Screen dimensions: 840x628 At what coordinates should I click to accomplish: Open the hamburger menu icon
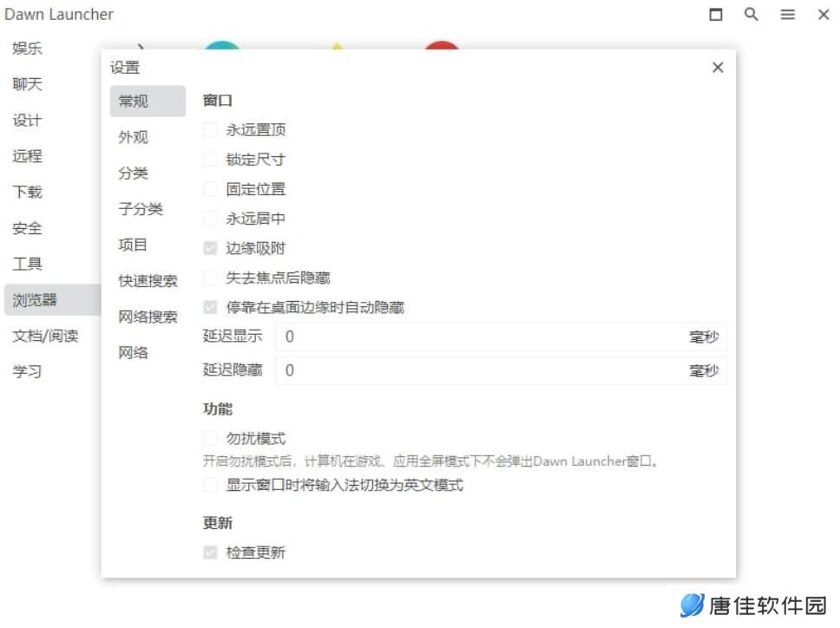tap(787, 15)
